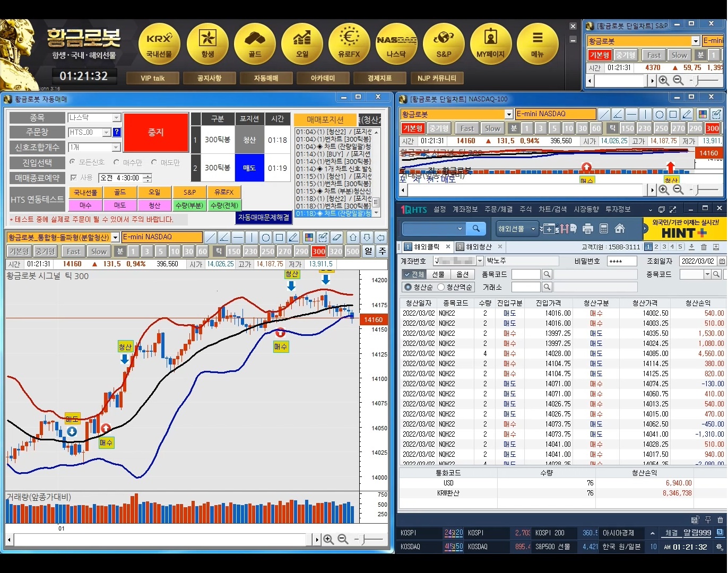Click the 수량(전체) button in HTS 연동테스트
This screenshot has height=573, width=728.
(224, 205)
